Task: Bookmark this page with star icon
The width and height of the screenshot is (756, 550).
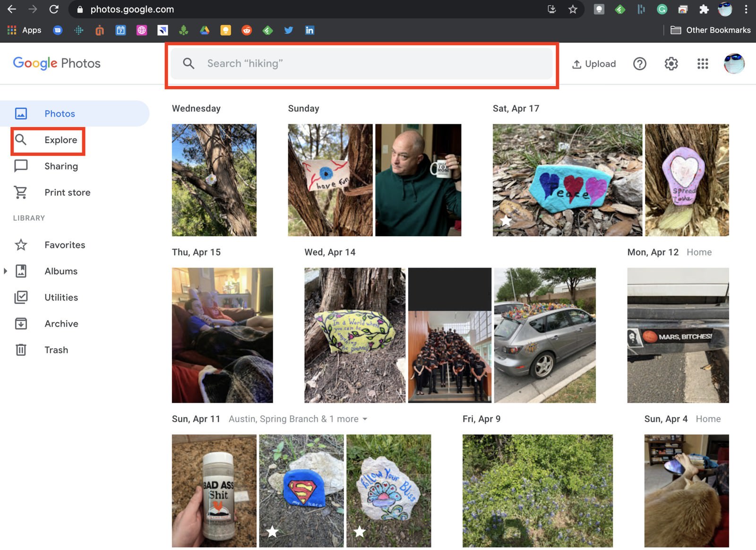Action: coord(573,9)
